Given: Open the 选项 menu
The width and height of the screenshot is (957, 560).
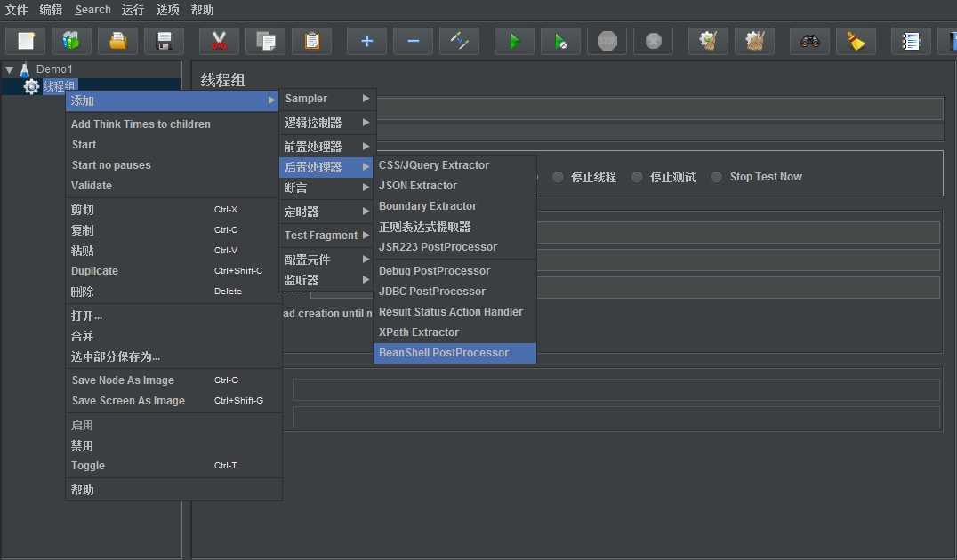Looking at the screenshot, I should point(167,10).
